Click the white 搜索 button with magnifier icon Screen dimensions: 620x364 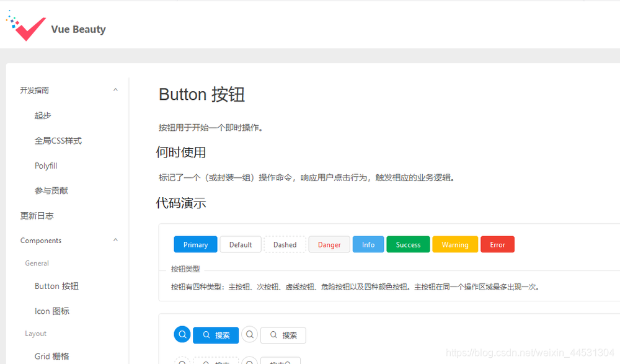pyautogui.click(x=283, y=335)
